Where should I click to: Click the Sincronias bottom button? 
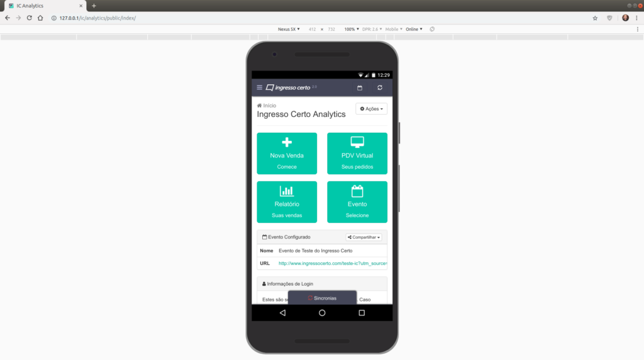point(322,298)
